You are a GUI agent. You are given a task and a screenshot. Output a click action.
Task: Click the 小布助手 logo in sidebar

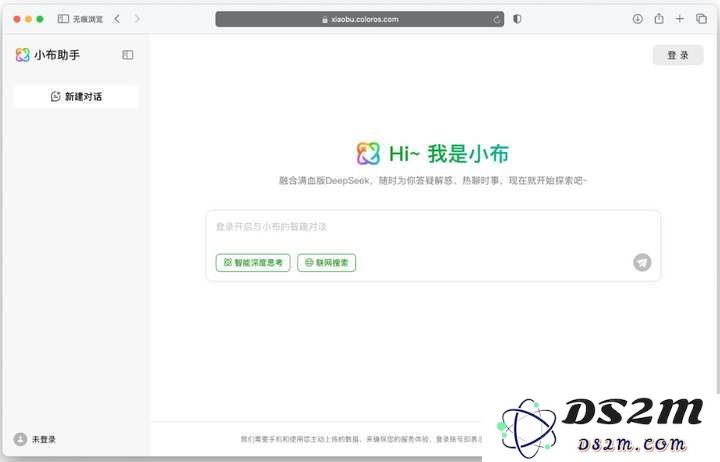(22, 55)
